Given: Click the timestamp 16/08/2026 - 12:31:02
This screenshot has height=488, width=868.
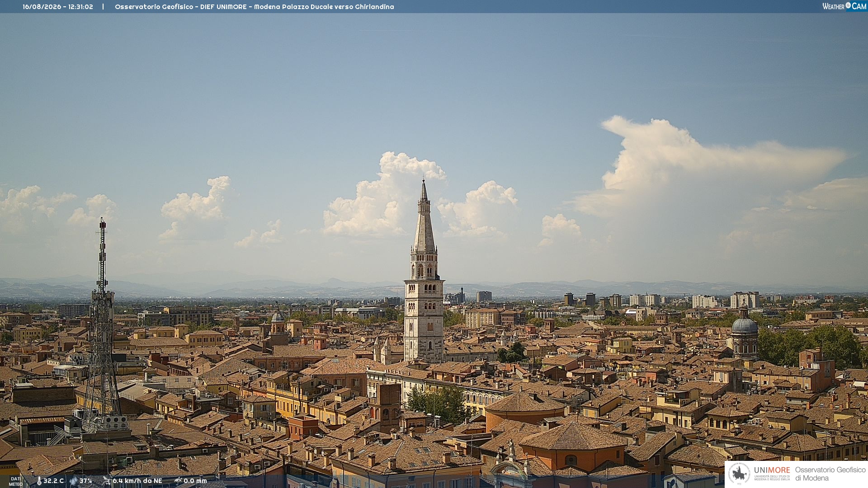Looking at the screenshot, I should point(58,7).
